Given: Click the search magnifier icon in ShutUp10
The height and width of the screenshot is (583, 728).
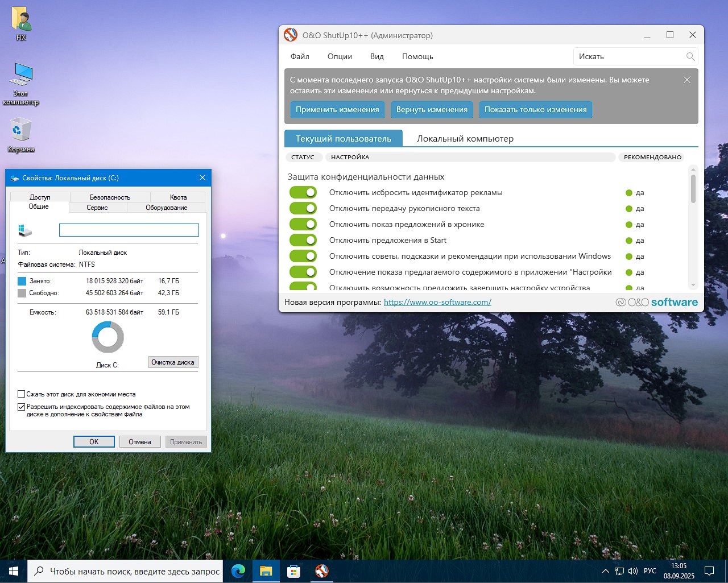Looking at the screenshot, I should point(690,56).
